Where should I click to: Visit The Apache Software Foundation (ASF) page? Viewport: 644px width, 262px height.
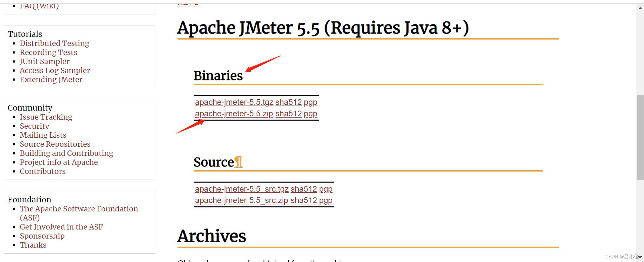79,209
